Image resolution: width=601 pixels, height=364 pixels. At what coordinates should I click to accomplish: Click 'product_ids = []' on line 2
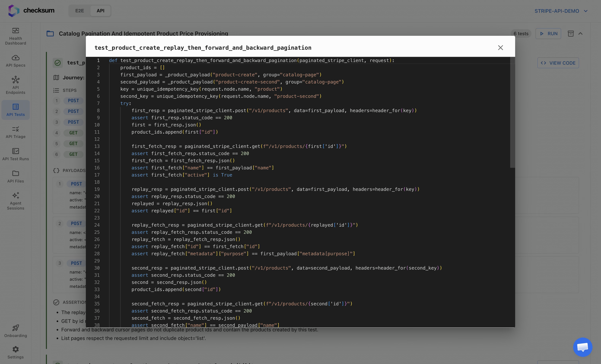[x=142, y=68]
